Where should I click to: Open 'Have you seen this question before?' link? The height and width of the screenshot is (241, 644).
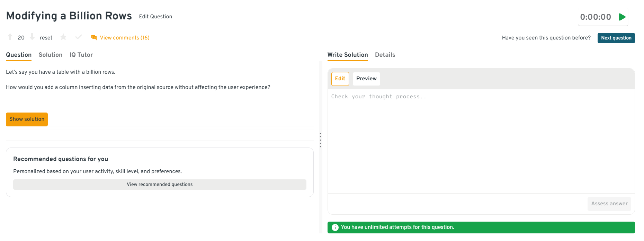pos(546,38)
